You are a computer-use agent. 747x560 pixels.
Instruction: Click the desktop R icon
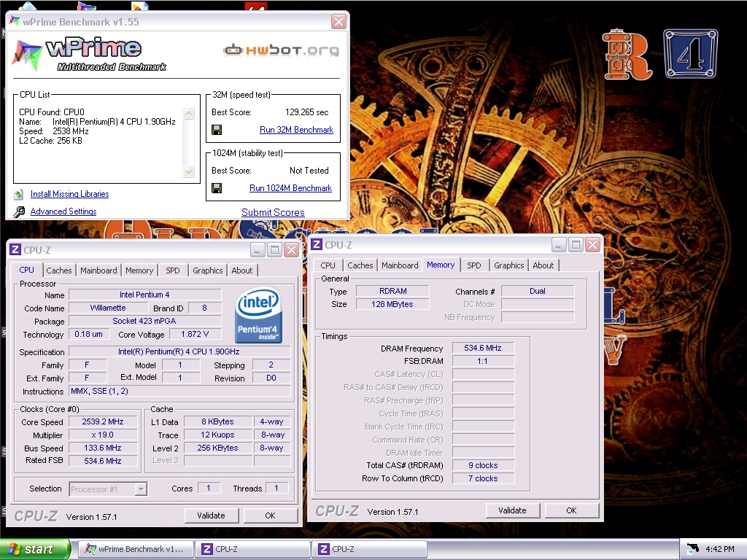click(x=627, y=55)
